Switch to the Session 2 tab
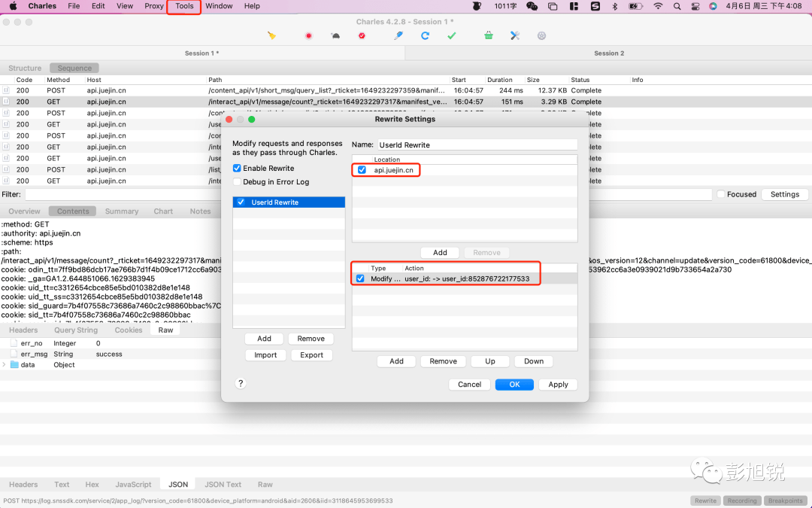Image resolution: width=812 pixels, height=508 pixels. point(608,53)
